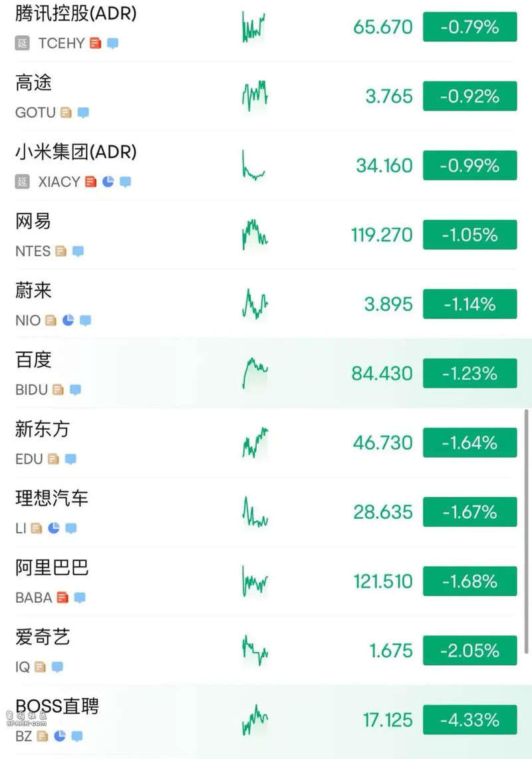Click the -0.79% change badge for Tencent
This screenshot has height=759, width=532.
tap(469, 27)
